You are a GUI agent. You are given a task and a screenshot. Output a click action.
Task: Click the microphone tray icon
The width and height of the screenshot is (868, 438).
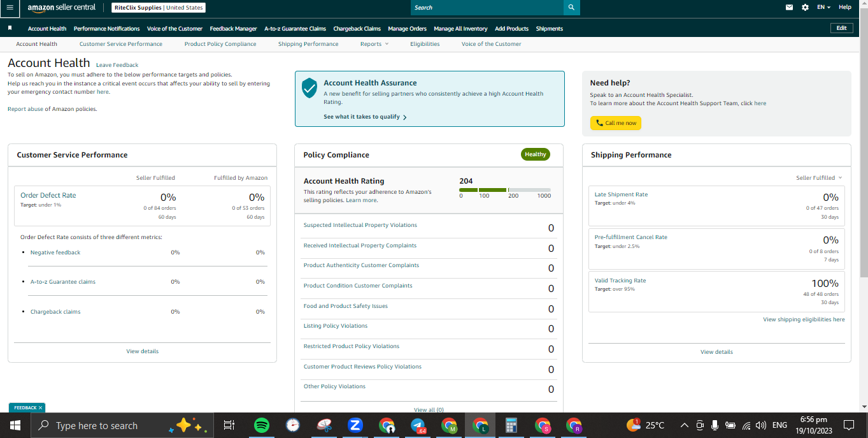click(x=715, y=425)
